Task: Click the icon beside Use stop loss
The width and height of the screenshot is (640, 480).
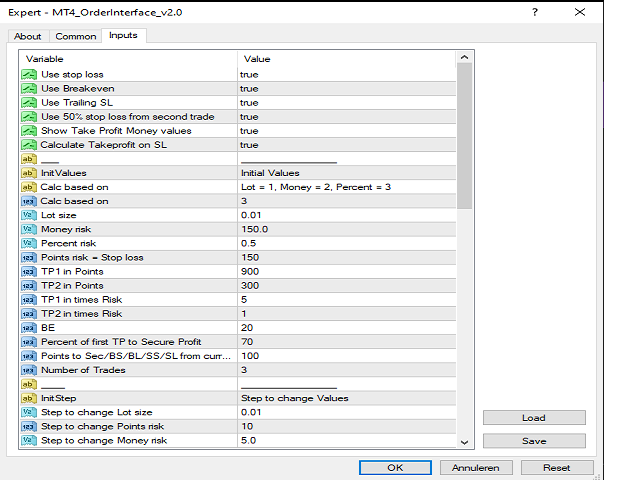Action: coord(29,74)
